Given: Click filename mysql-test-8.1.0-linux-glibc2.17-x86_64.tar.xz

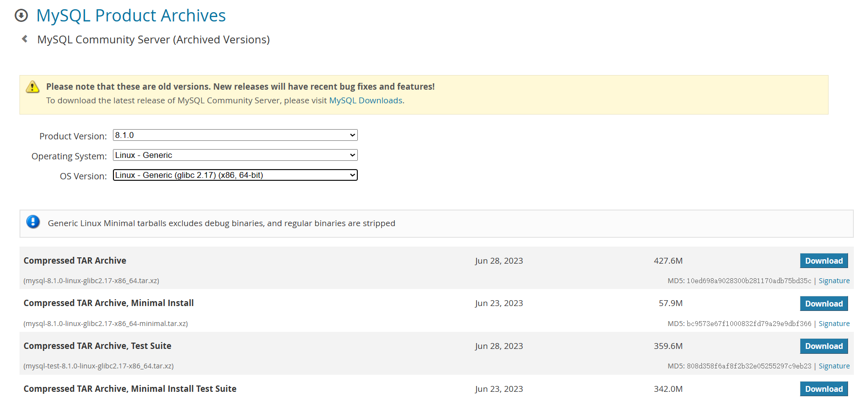Looking at the screenshot, I should pyautogui.click(x=98, y=366).
